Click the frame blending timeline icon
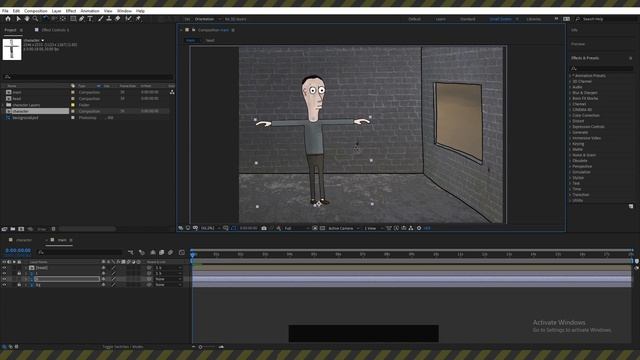640x360 pixels. pos(162,253)
